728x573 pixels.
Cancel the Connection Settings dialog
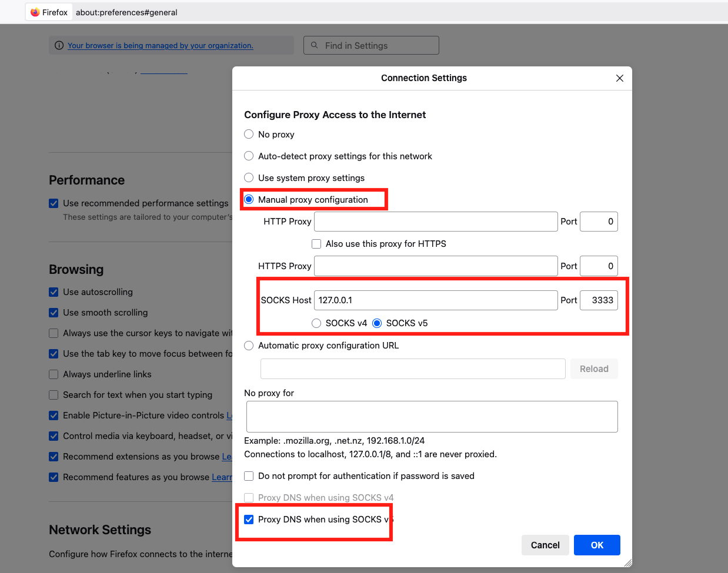[x=545, y=545]
